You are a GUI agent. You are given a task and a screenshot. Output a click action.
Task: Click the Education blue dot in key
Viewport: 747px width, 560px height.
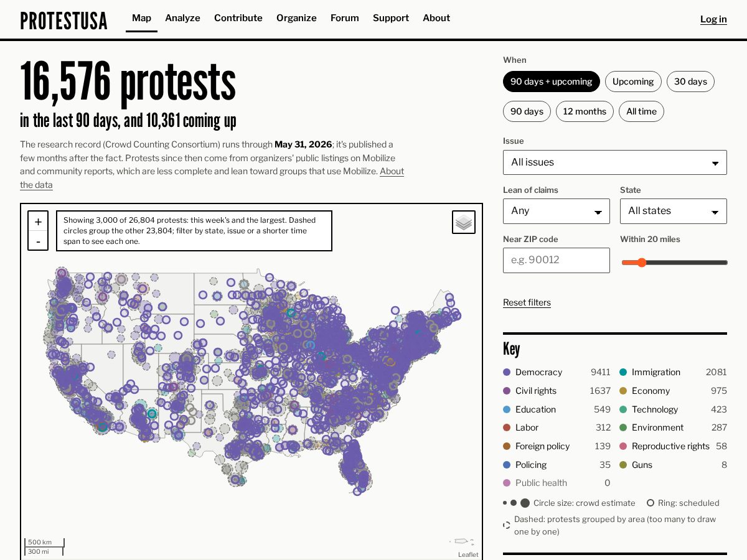click(x=507, y=409)
